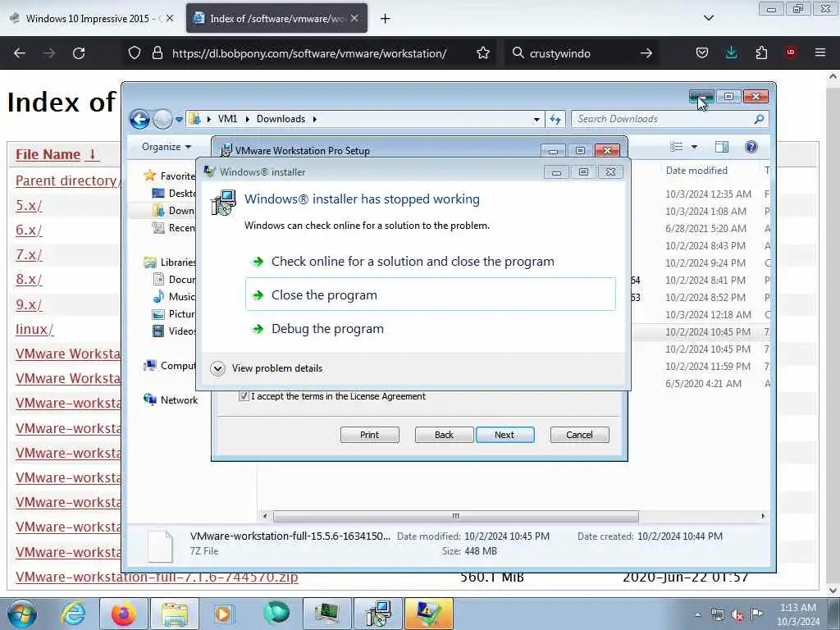This screenshot has height=630, width=840.
Task: Click the Back button in VMware setup
Action: point(444,435)
